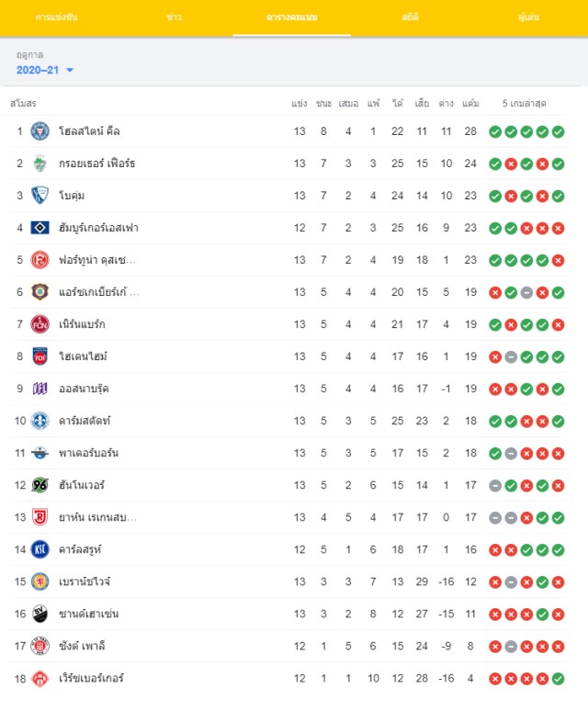The height and width of the screenshot is (711, 588).
Task: Click the Greuther Fürth club logo
Action: point(40,164)
